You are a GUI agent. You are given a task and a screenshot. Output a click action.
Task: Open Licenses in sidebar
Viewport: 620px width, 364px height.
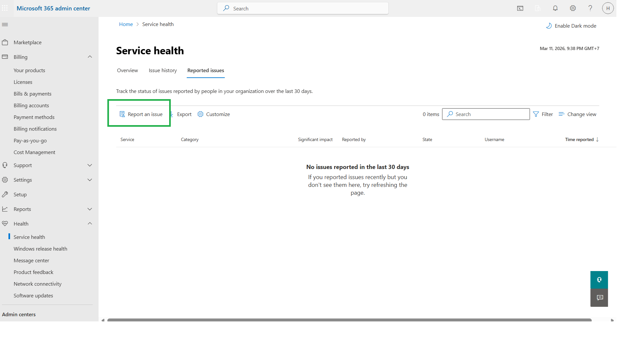click(x=23, y=82)
